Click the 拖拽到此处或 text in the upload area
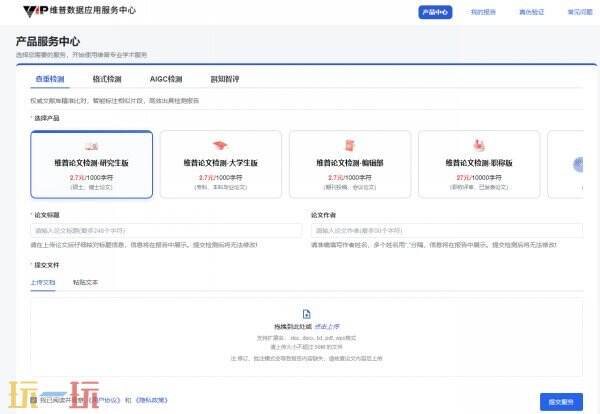The image size is (600, 414). (x=293, y=326)
